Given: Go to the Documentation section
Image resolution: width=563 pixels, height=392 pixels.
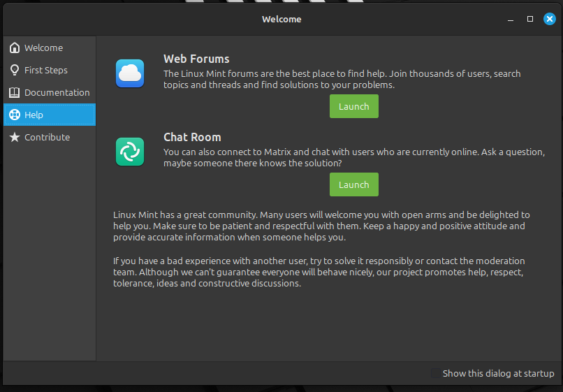Looking at the screenshot, I should point(50,92).
